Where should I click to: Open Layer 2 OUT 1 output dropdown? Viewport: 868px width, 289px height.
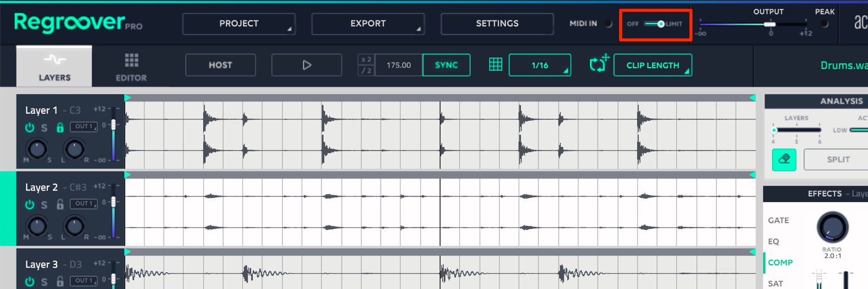coord(84,204)
